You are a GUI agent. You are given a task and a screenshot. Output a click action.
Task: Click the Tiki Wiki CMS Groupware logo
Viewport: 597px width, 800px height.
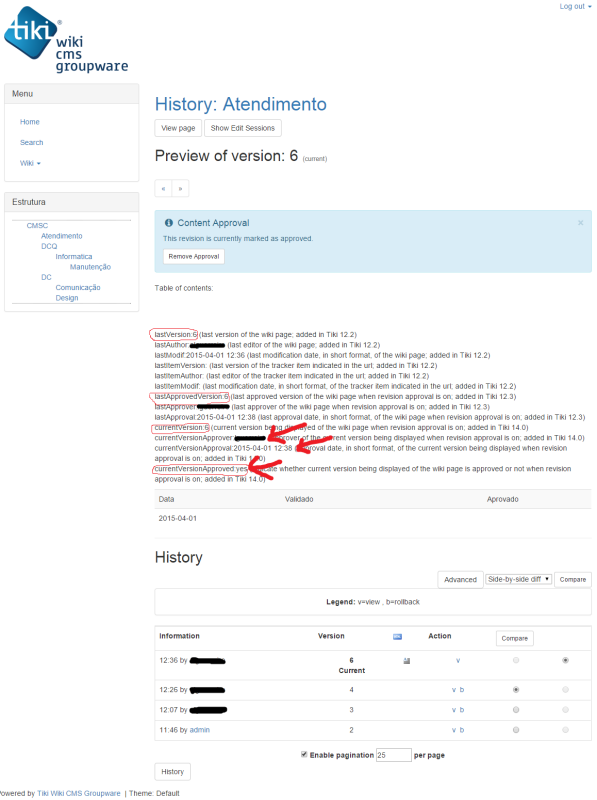(66, 39)
